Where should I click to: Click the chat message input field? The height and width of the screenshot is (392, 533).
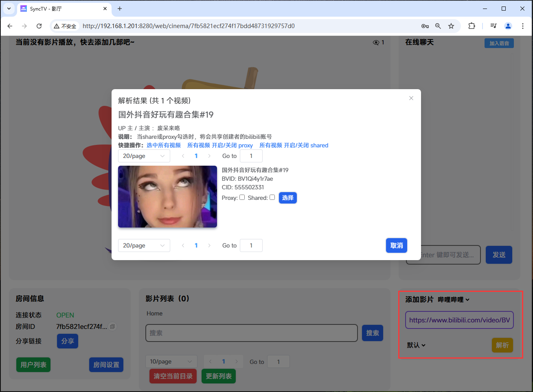point(443,254)
